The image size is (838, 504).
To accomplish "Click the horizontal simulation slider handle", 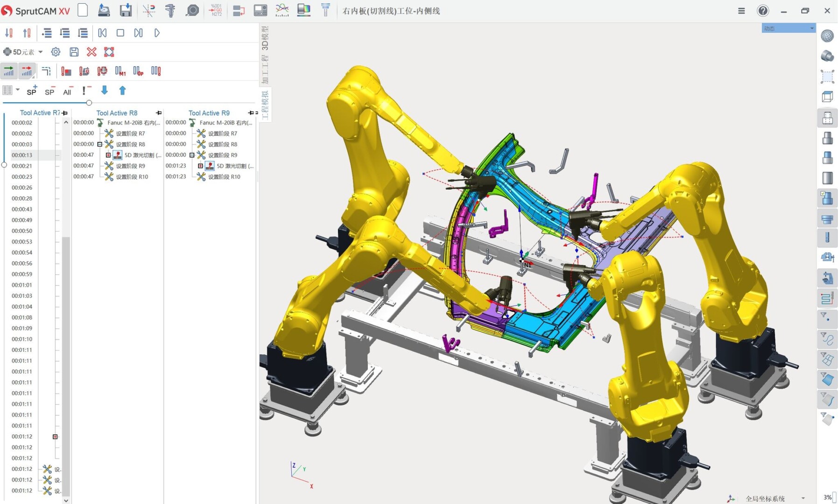I will click(x=89, y=103).
